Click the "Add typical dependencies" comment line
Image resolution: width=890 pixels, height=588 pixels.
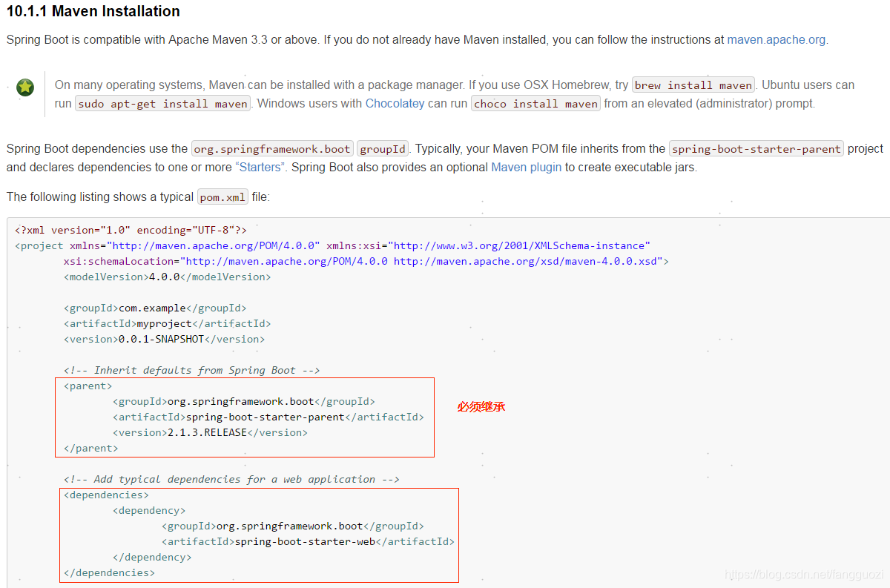point(231,479)
